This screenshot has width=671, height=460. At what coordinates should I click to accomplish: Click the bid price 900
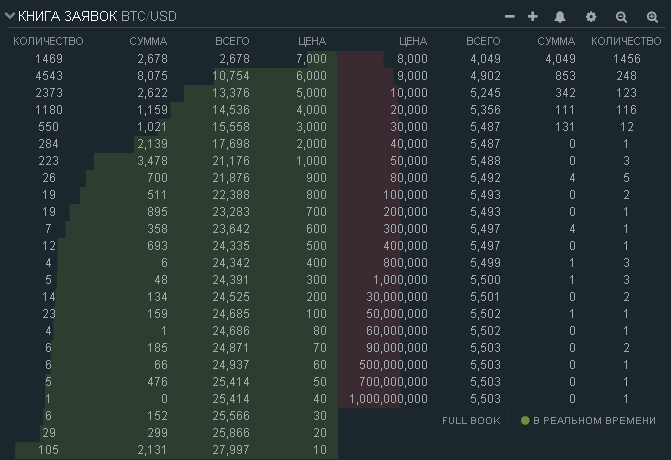(x=316, y=178)
